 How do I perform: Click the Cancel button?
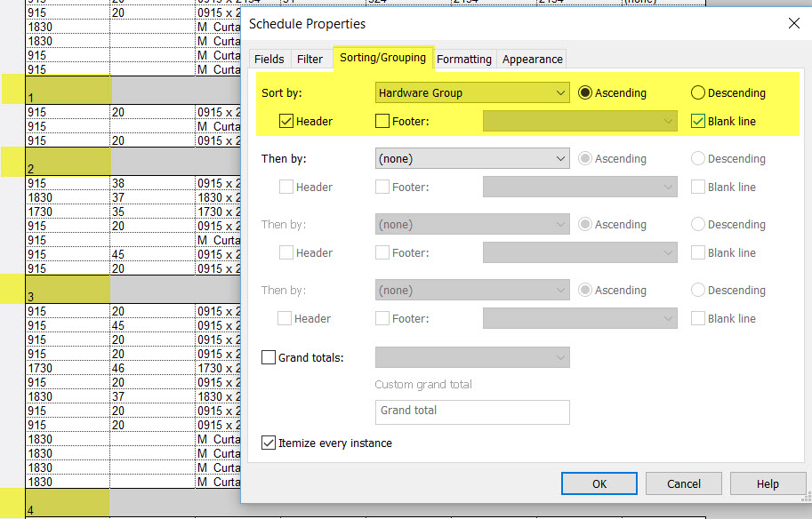pyautogui.click(x=683, y=483)
